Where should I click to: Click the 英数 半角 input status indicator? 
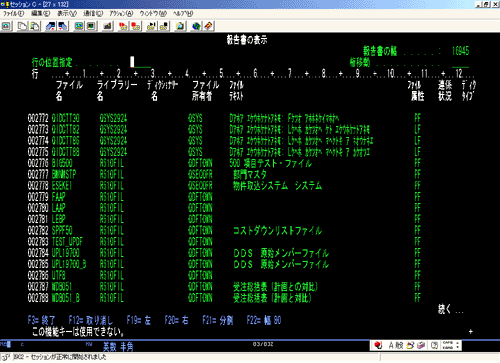pyautogui.click(x=118, y=347)
